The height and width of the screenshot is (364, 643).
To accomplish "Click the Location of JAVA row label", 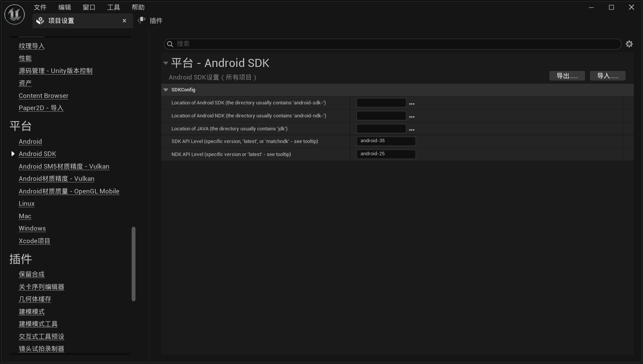I will tap(229, 129).
